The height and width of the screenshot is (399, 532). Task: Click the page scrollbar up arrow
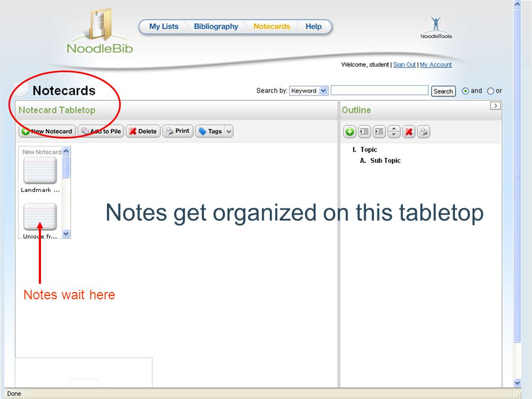(517, 4)
